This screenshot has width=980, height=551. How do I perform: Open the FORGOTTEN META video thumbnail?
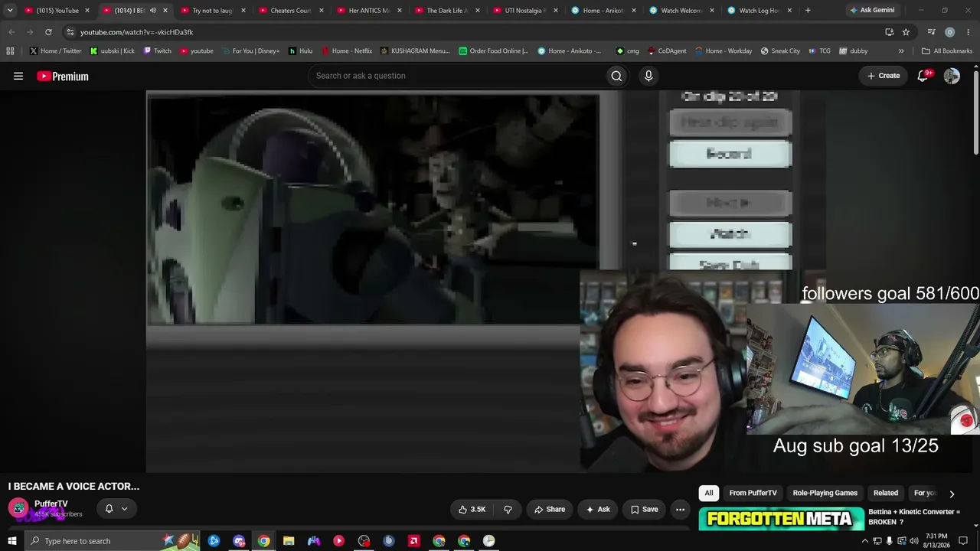click(780, 519)
